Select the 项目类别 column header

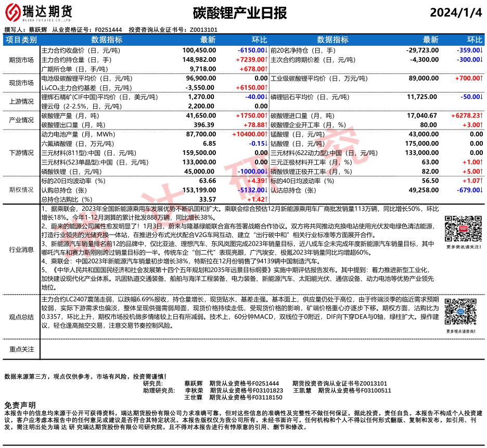(21, 40)
